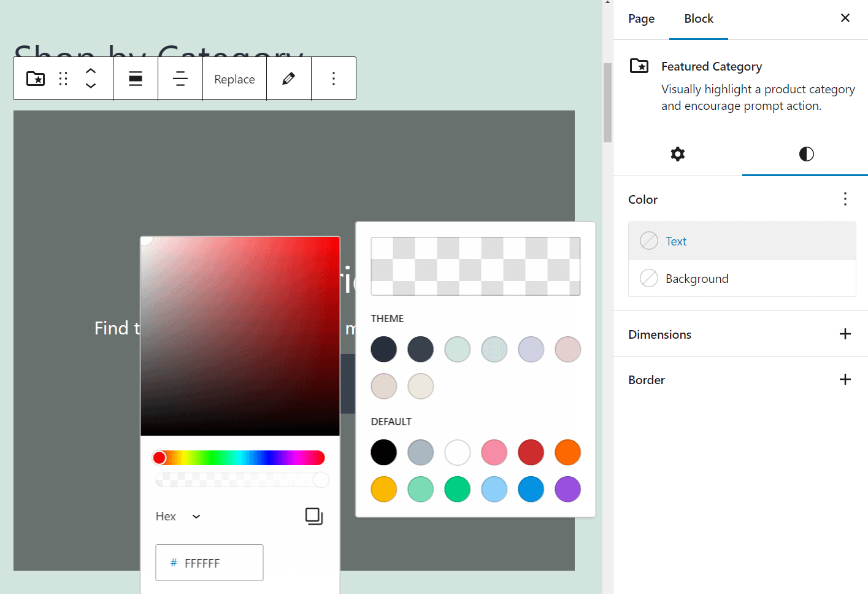Expand the Border section
868x594 pixels.
click(x=845, y=379)
